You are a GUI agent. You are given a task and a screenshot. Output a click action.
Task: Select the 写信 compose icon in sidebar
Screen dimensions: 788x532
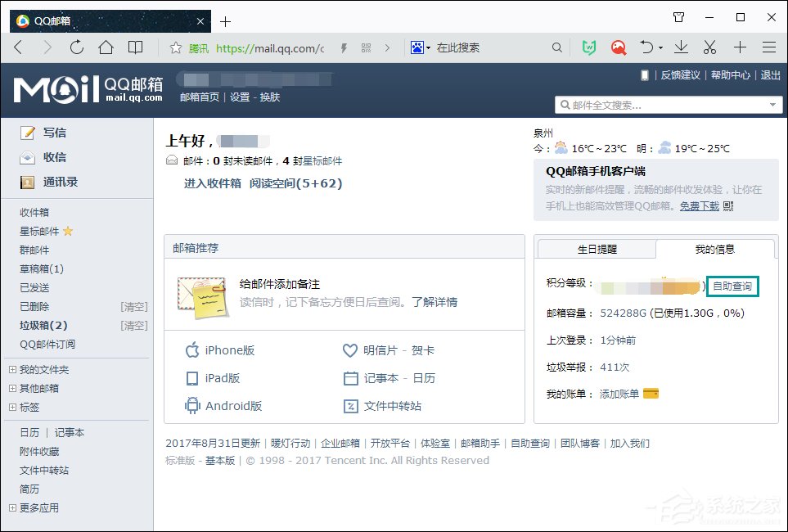pos(27,132)
